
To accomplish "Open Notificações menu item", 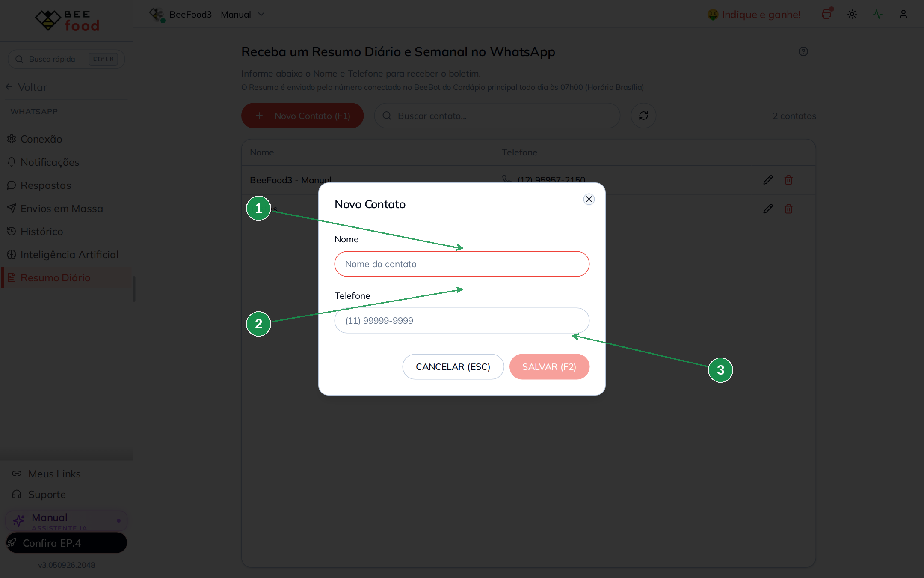I will (66, 162).
